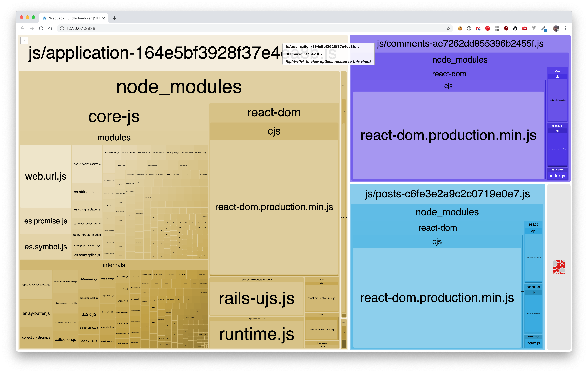Select the web.url.js module tile

tap(46, 176)
